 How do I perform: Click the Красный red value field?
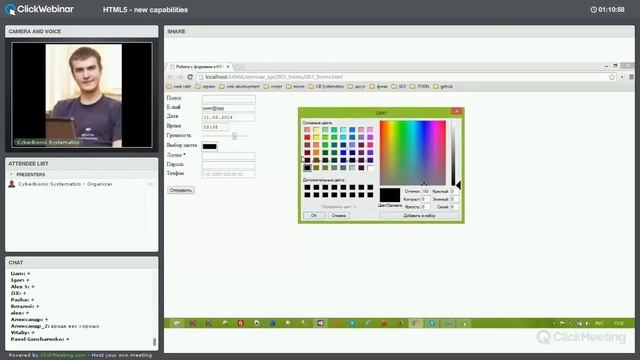pos(454,191)
